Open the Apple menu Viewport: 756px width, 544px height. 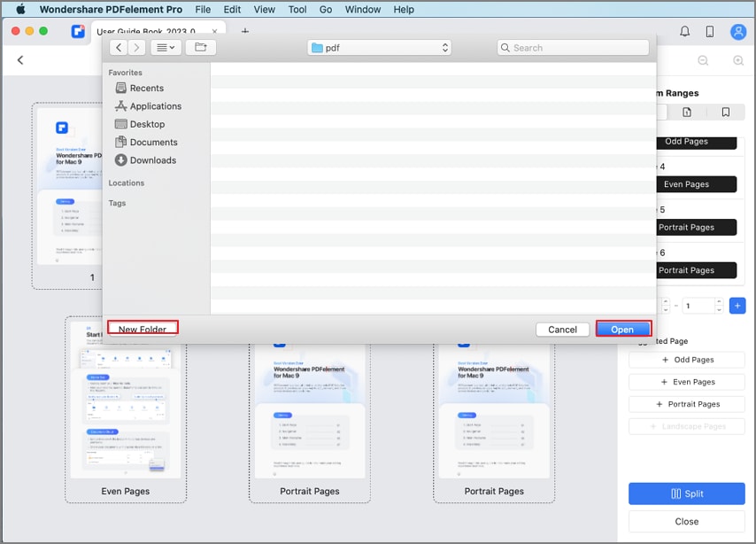(x=20, y=9)
